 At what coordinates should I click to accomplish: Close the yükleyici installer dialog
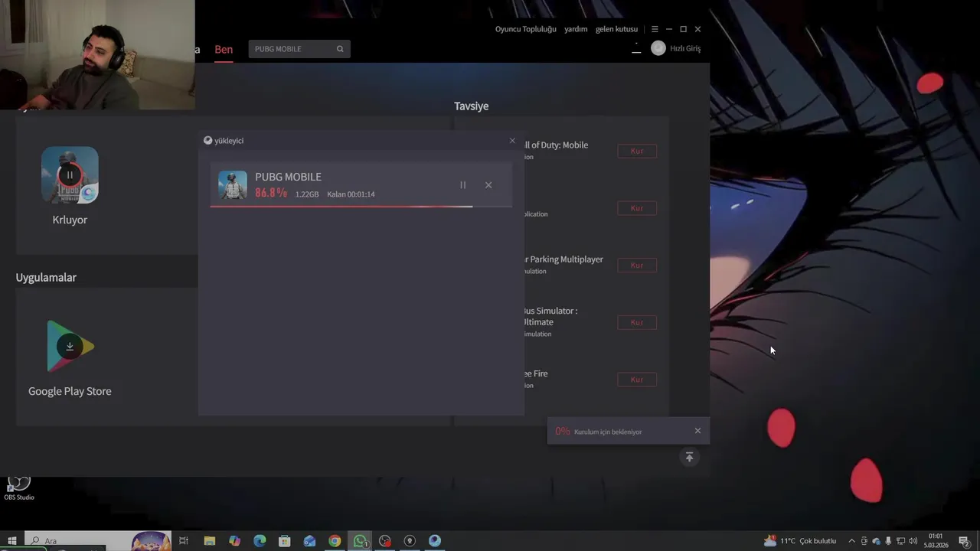tap(512, 141)
